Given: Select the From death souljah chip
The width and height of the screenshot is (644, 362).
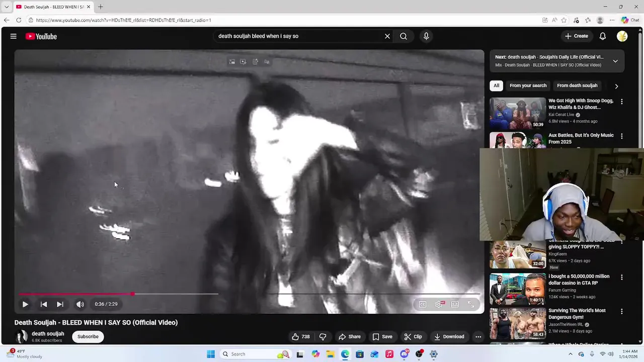Looking at the screenshot, I should tap(577, 85).
